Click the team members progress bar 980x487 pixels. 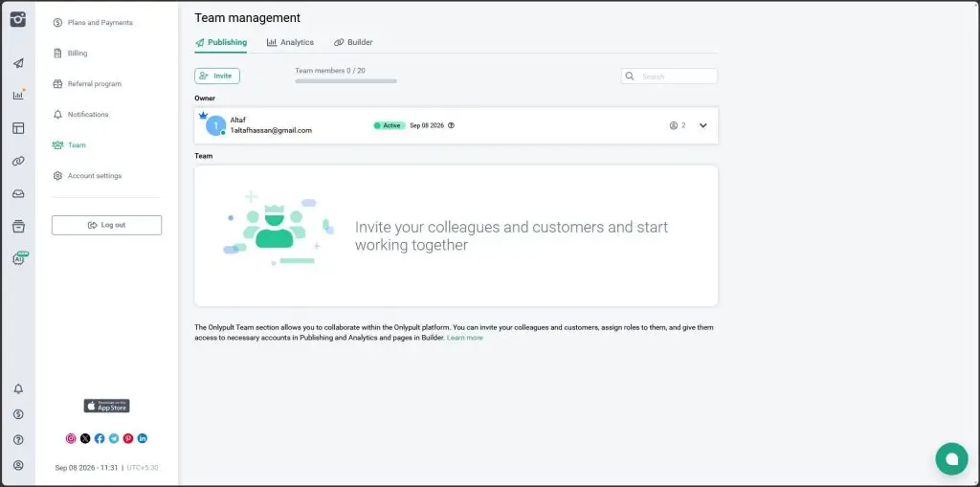tap(345, 80)
